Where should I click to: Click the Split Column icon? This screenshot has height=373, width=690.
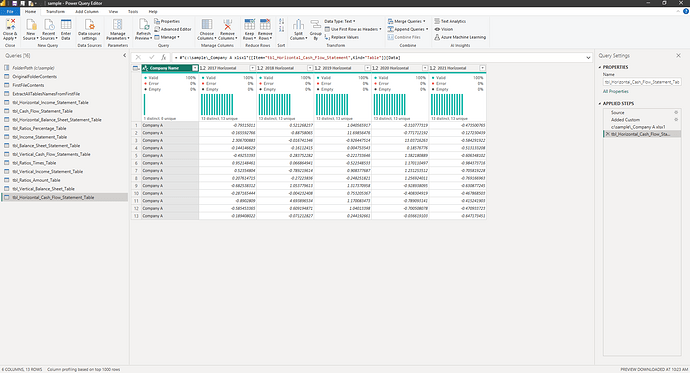coord(298,25)
